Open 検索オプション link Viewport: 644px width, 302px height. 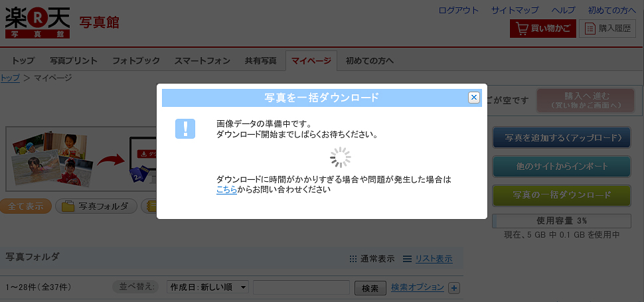[418, 287]
